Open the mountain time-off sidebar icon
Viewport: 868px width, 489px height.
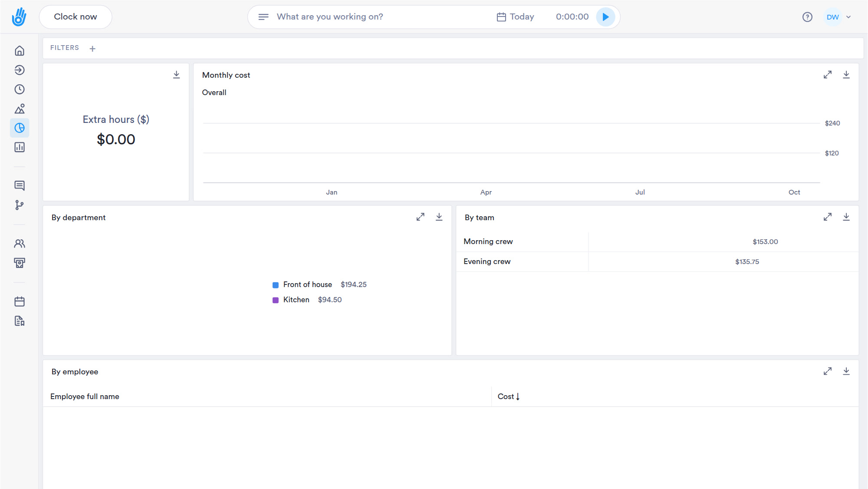tap(20, 109)
